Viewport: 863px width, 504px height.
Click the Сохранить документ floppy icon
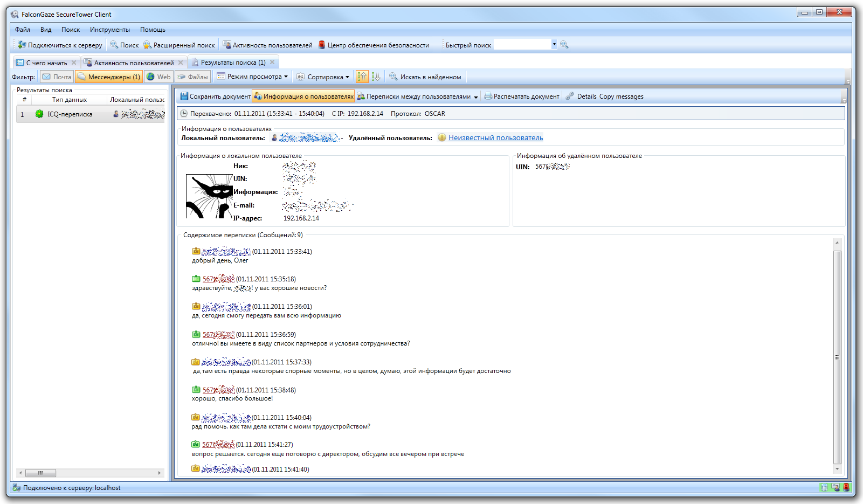click(184, 96)
